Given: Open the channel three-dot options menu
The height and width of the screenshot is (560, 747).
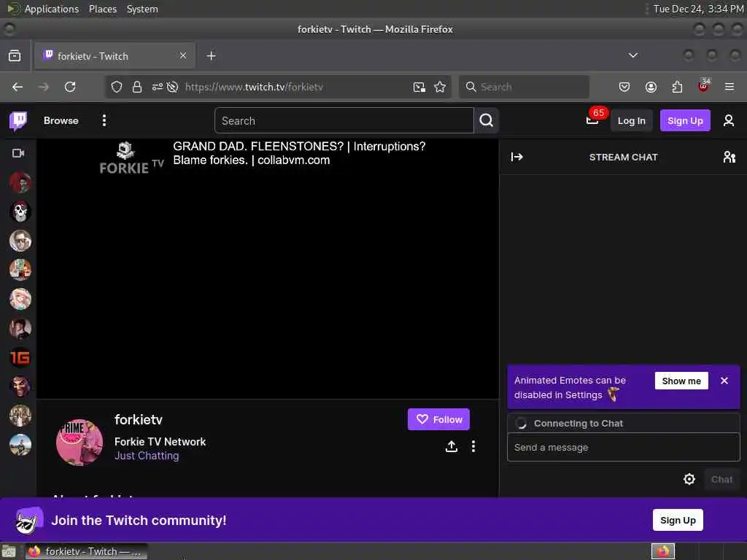Looking at the screenshot, I should [x=473, y=446].
